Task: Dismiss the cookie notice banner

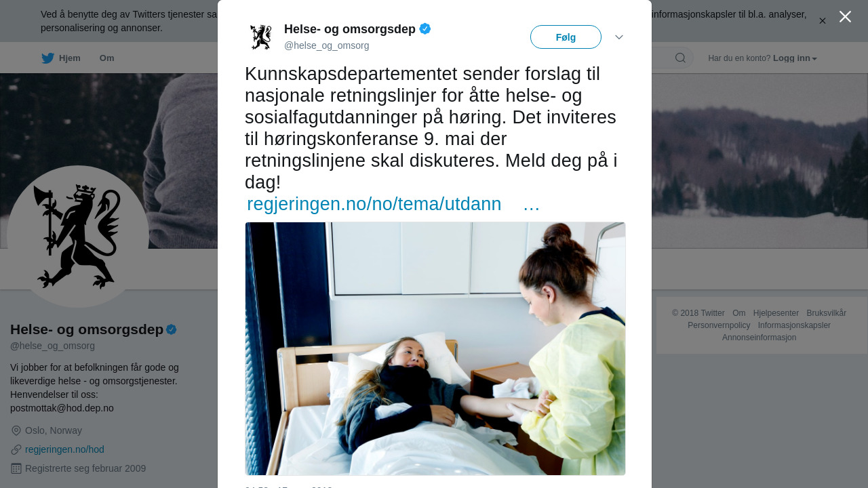Action: coord(823,21)
